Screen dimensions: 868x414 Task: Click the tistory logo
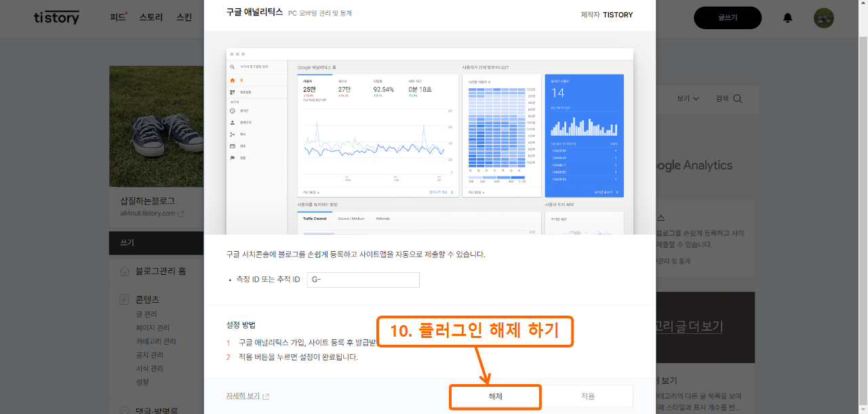click(56, 18)
